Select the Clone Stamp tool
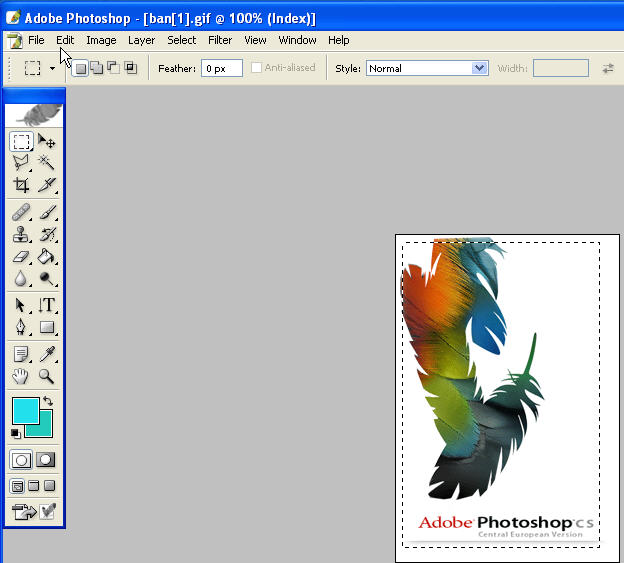The image size is (624, 563). pos(22,235)
